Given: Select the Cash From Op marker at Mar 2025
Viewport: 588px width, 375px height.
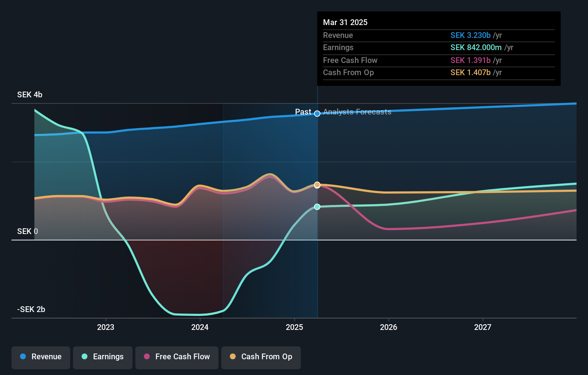Looking at the screenshot, I should click(317, 185).
